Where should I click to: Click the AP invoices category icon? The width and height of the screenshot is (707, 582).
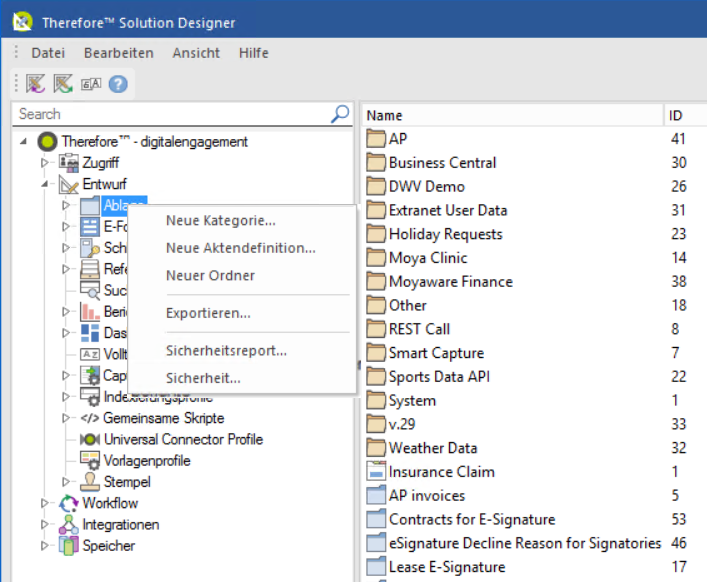(376, 495)
